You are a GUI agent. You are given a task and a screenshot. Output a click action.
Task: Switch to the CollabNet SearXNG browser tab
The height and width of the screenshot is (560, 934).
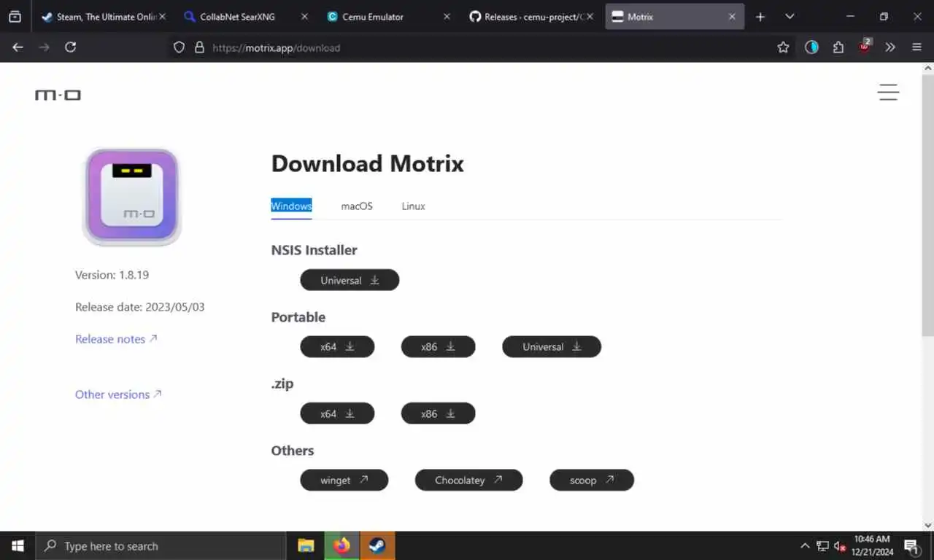[244, 17]
